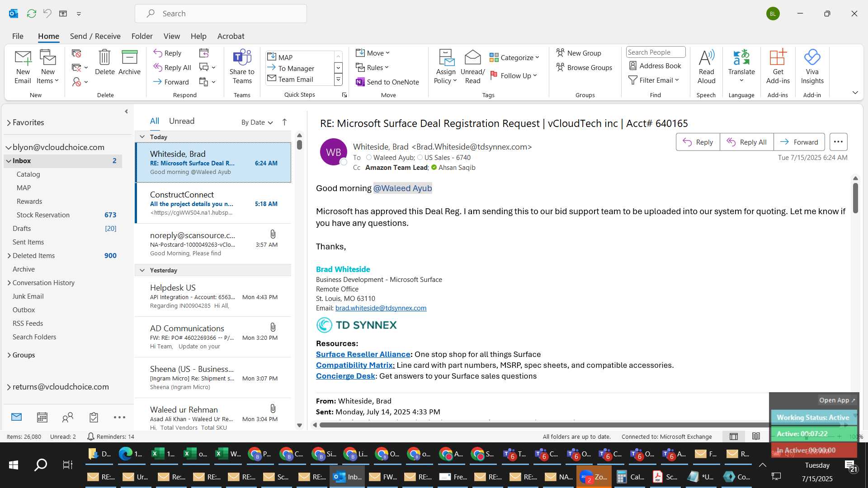Open Surface Reseller Alliance link
This screenshot has width=868, height=488.
click(363, 354)
